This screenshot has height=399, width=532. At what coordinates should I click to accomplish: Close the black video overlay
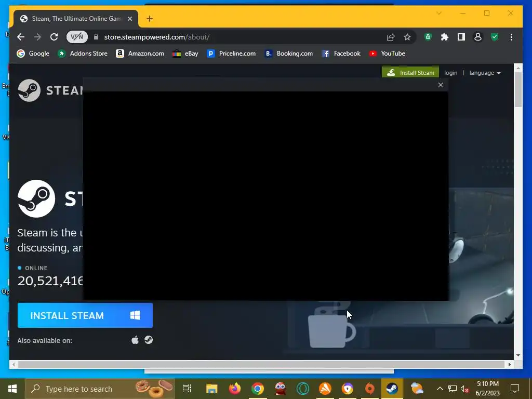click(441, 85)
